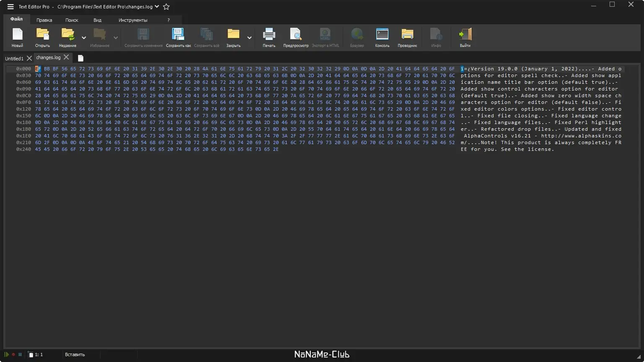The image size is (644, 362).
Task: Click offset label 0x1B0
Action: pos(23,129)
